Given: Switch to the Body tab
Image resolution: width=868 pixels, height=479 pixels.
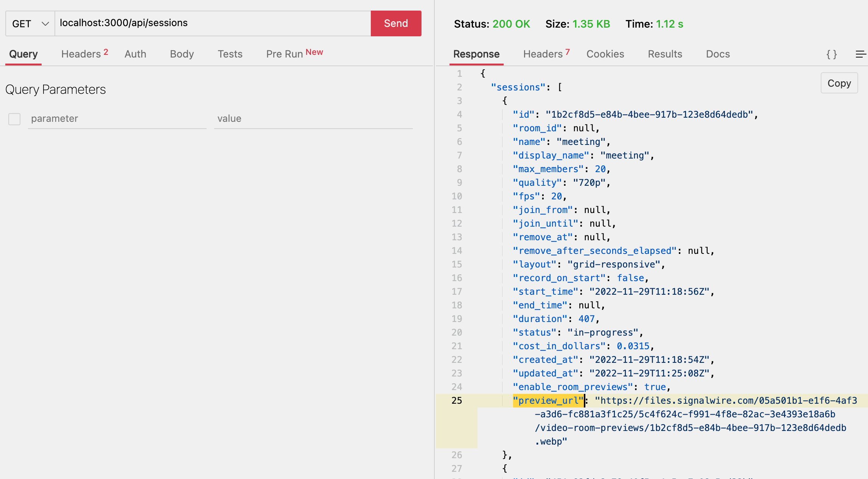Looking at the screenshot, I should point(182,54).
